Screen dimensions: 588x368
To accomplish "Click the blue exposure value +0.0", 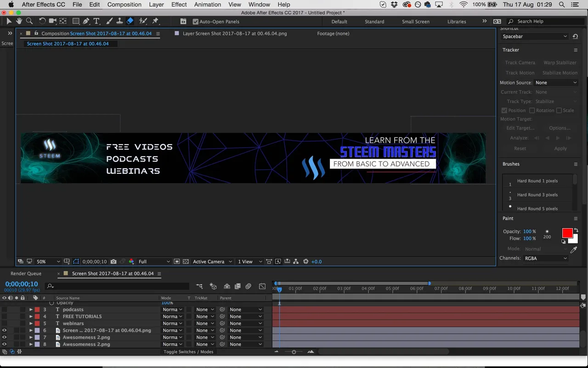I will click(317, 262).
